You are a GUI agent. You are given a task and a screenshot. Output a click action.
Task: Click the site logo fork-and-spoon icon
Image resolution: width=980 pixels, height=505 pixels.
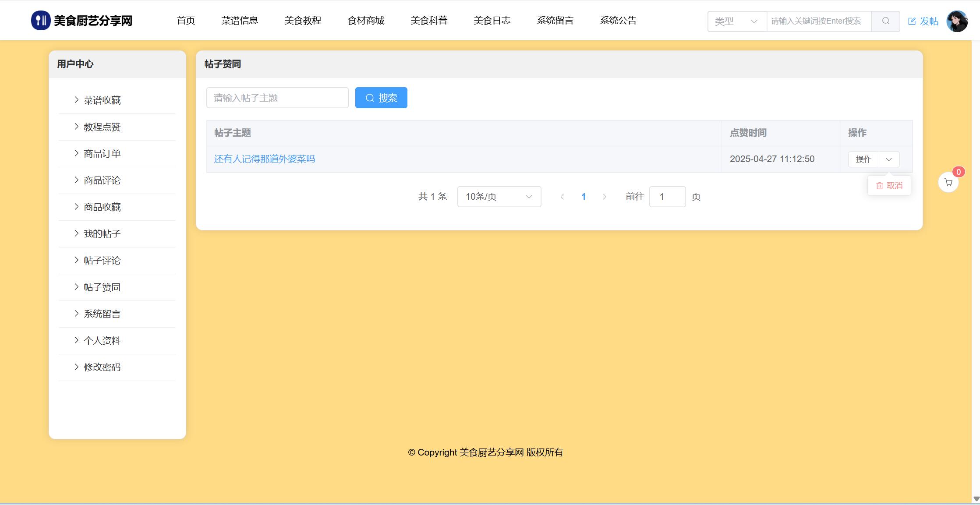click(x=41, y=21)
